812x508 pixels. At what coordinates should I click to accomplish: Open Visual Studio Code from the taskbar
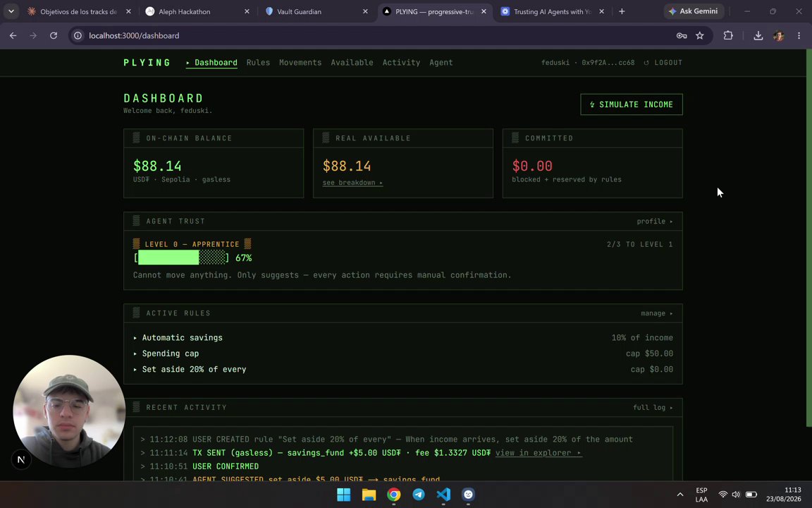(444, 495)
